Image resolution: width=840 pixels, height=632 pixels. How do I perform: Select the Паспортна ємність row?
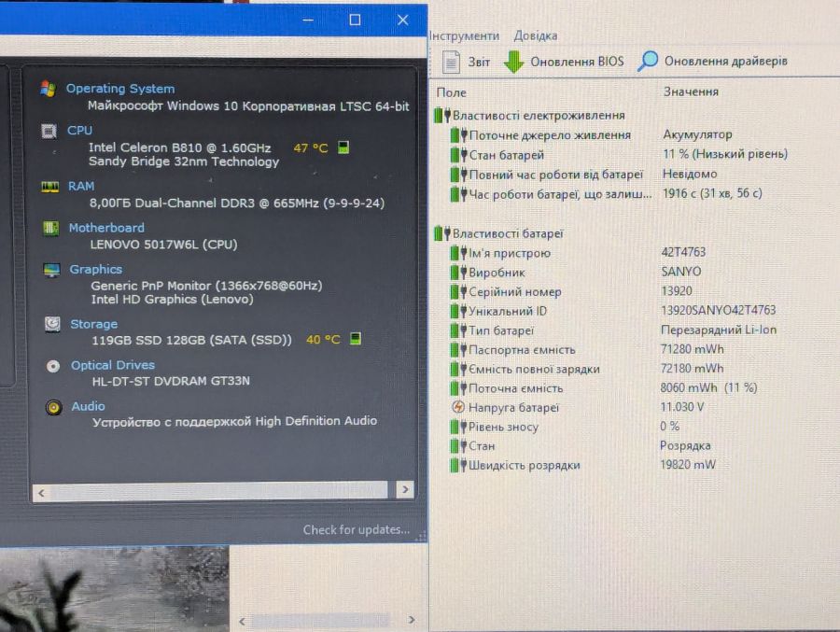[x=587, y=349]
